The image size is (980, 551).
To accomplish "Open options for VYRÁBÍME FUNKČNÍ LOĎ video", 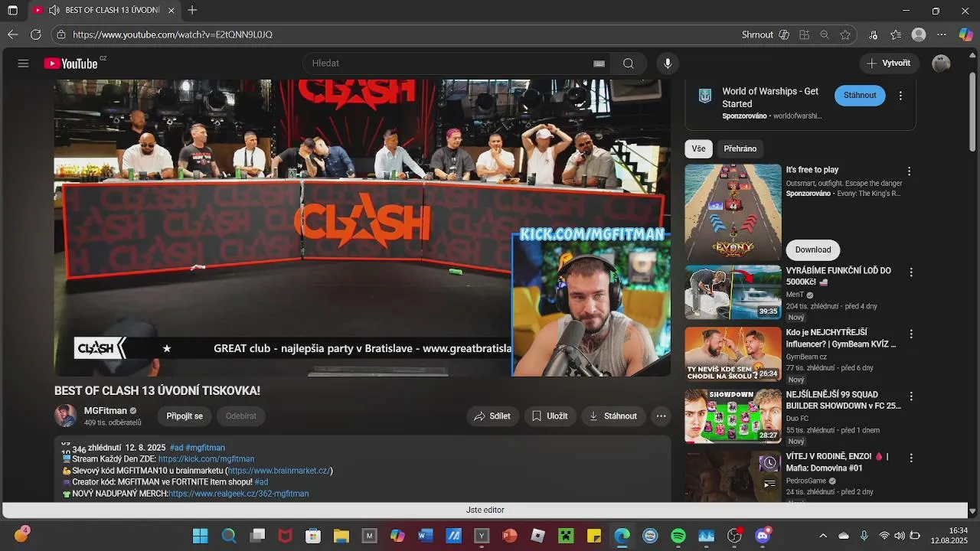I will tap(911, 272).
